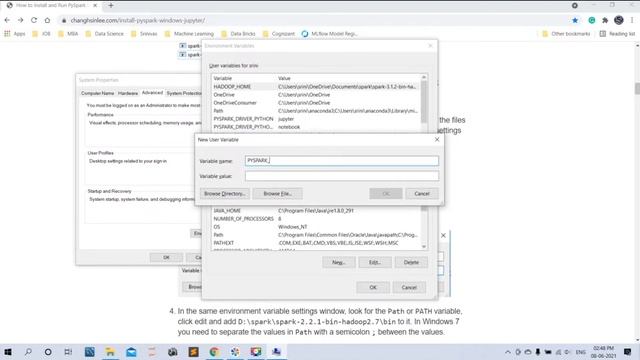Open the Chrome profile avatar

pos(619,20)
